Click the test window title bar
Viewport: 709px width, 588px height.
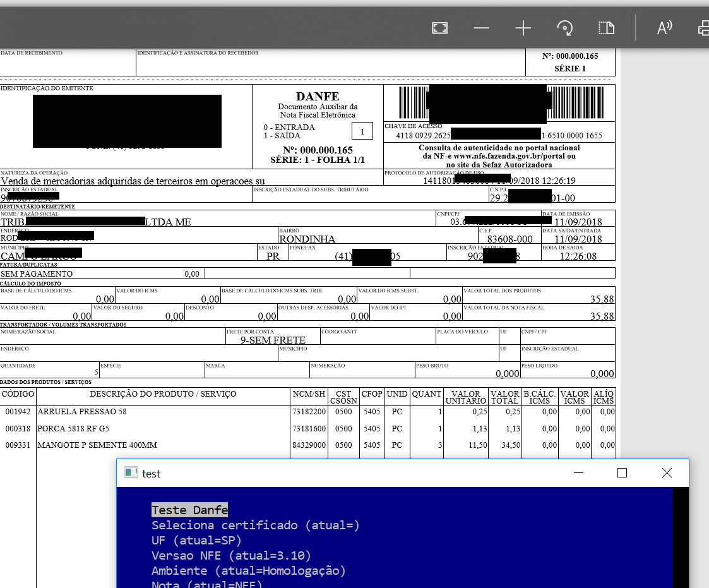tap(347, 473)
